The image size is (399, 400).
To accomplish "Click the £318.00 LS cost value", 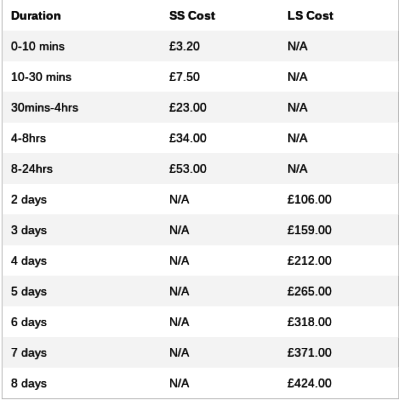I will [x=310, y=322].
